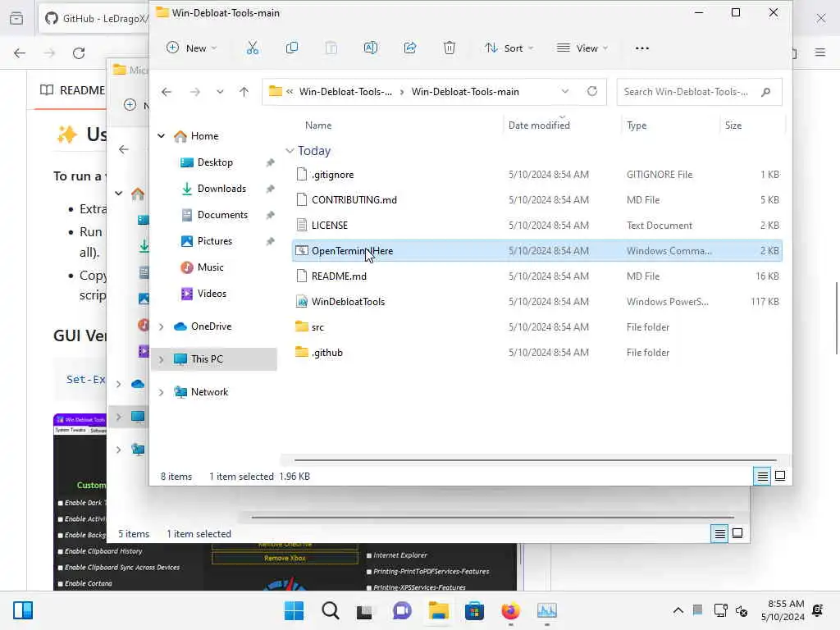Open recent locations dropdown arrow
Viewport: 840px width, 630px height.
pyautogui.click(x=220, y=92)
